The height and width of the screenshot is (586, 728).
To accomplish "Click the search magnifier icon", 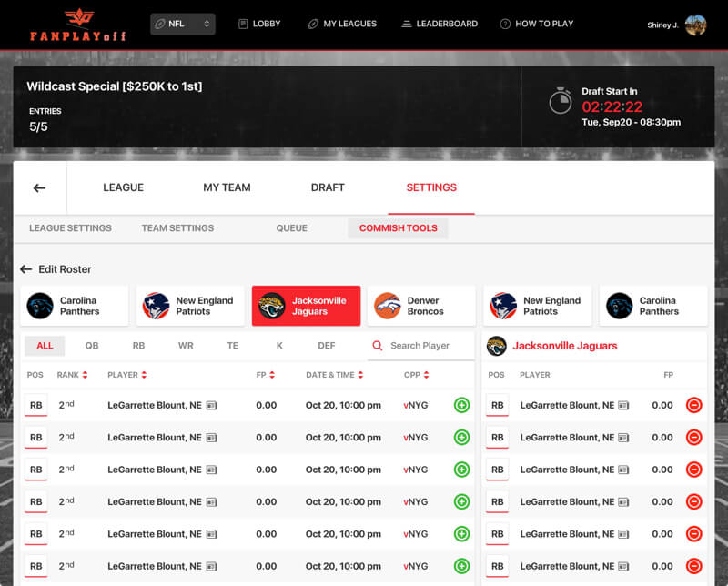I will [378, 346].
